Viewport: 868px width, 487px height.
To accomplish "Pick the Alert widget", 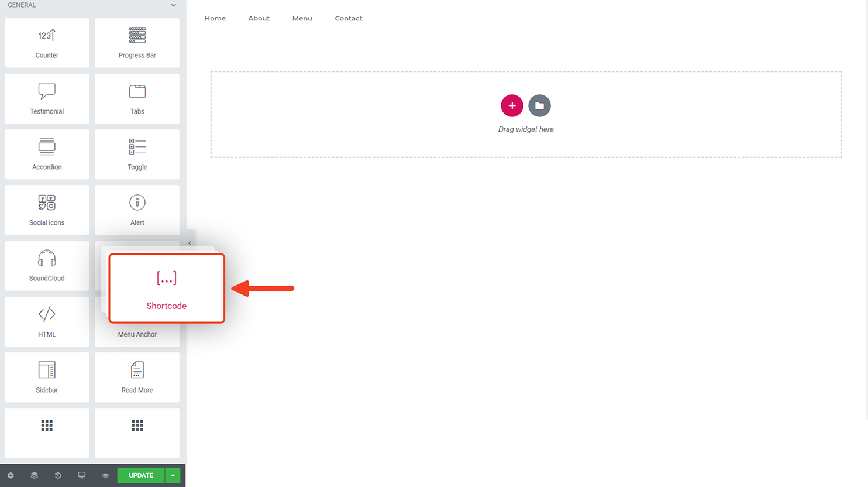I will tap(137, 210).
